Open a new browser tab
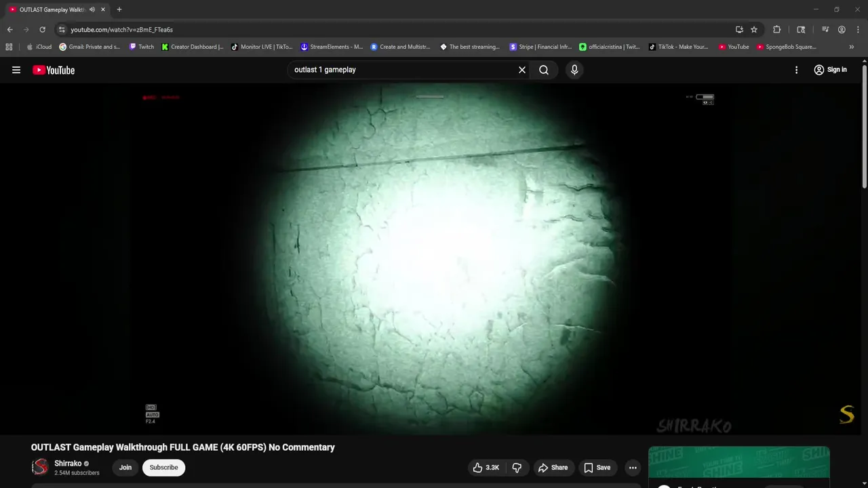868x488 pixels. pyautogui.click(x=119, y=9)
